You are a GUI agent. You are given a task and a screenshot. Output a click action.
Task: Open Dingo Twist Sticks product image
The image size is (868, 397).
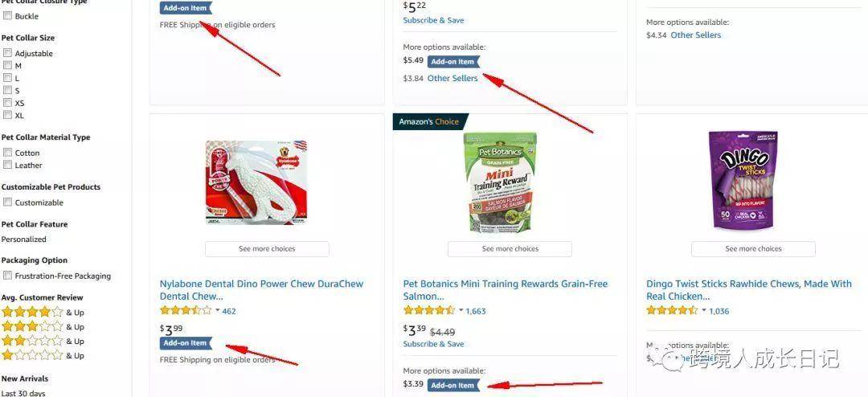click(743, 181)
